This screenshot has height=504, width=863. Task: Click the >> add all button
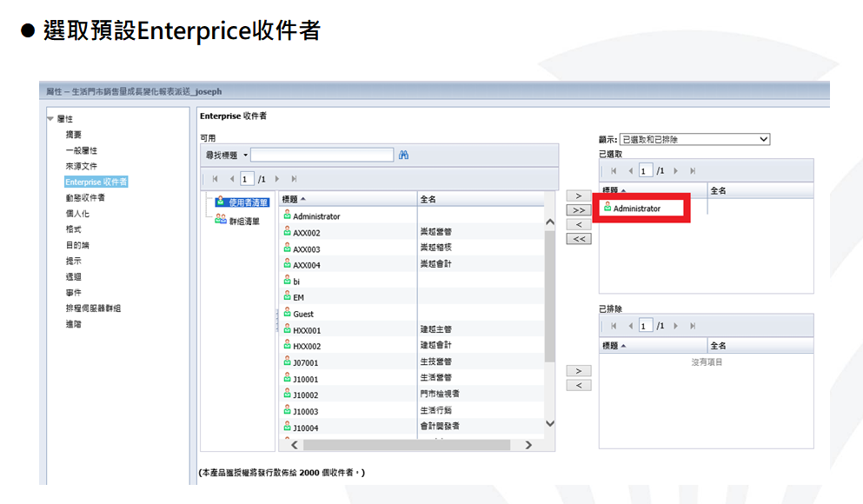(578, 210)
